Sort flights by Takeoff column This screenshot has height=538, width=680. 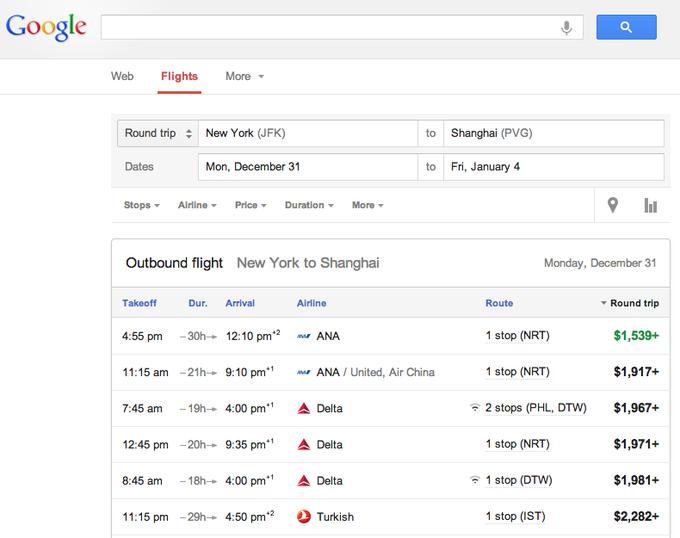[x=139, y=303]
